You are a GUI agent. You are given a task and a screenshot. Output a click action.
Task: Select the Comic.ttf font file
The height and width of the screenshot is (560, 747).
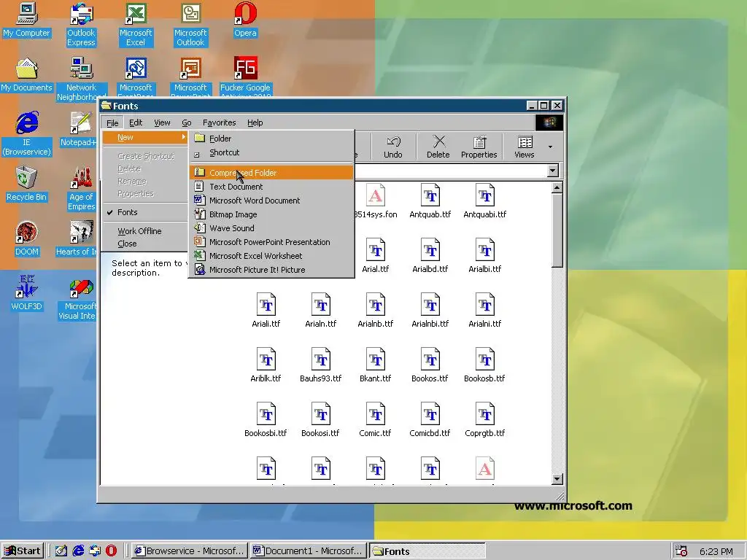(376, 421)
